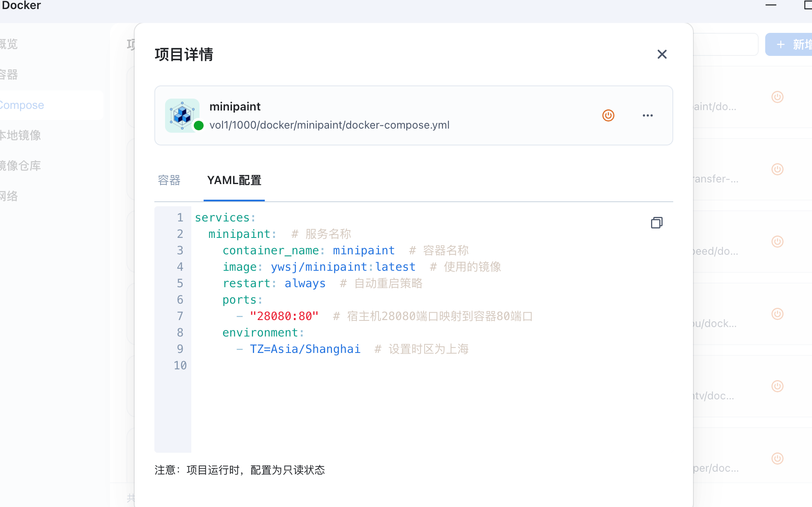Open 容器 in the left sidebar
812x507 pixels.
(9, 75)
